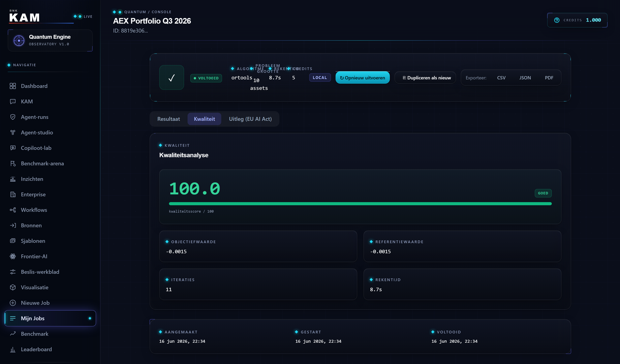Open the Sjablonen template icon

(x=13, y=241)
